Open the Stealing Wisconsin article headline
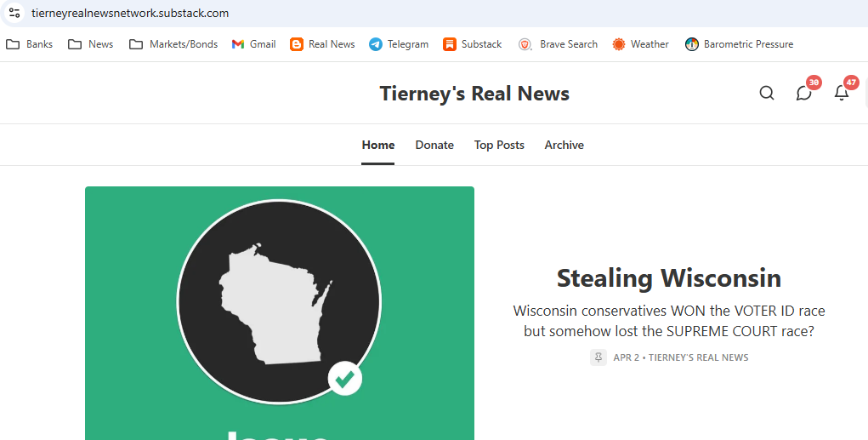 click(669, 277)
